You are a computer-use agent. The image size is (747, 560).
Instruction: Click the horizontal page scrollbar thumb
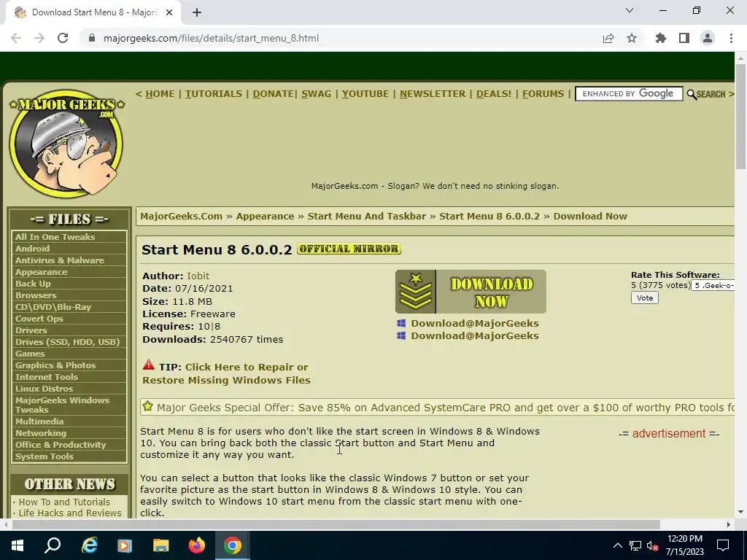pyautogui.click(x=336, y=525)
